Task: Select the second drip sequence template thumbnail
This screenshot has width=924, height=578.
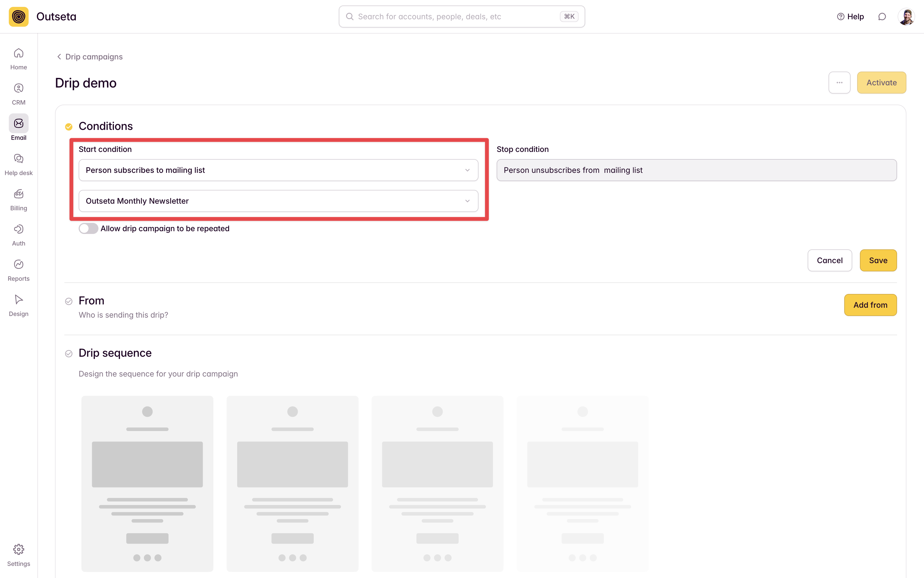Action: click(x=293, y=484)
